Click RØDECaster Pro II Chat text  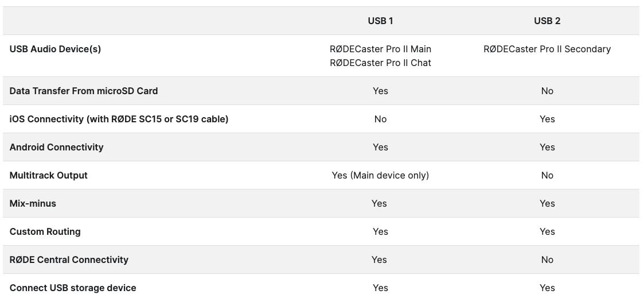(380, 63)
